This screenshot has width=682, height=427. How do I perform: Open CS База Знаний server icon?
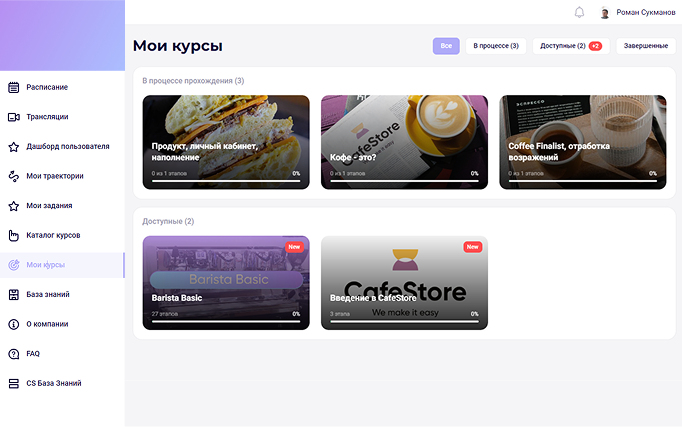[13, 383]
